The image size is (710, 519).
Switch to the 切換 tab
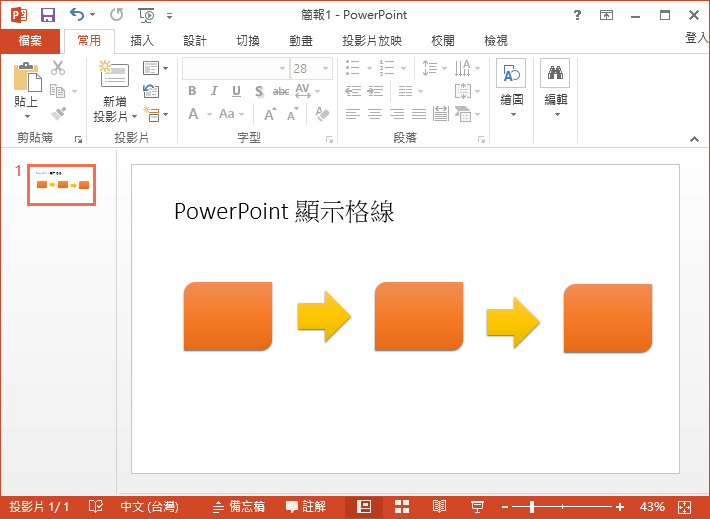point(248,41)
